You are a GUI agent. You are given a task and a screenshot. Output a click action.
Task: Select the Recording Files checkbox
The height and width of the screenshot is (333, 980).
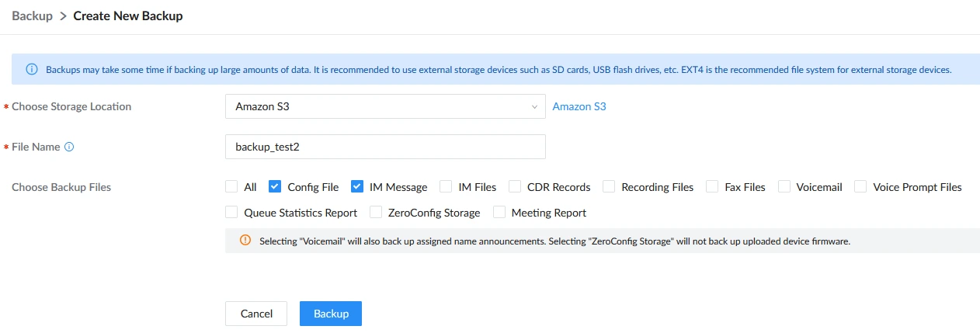(609, 186)
